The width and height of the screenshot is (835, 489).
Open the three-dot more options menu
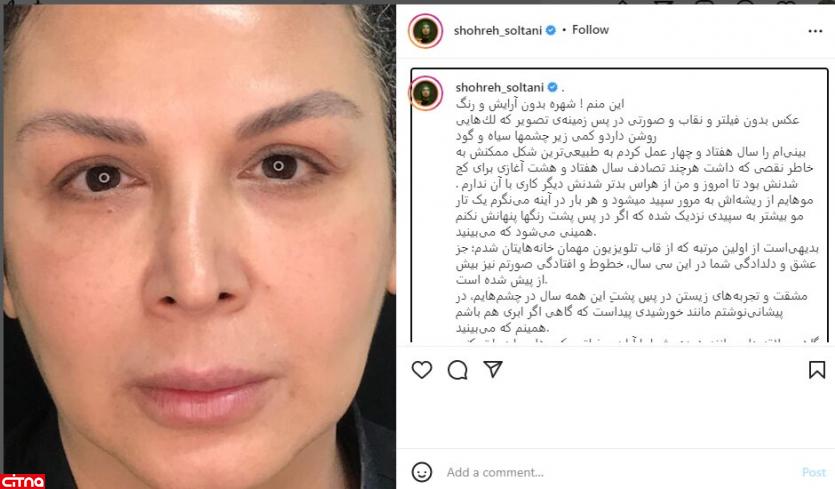tap(815, 31)
